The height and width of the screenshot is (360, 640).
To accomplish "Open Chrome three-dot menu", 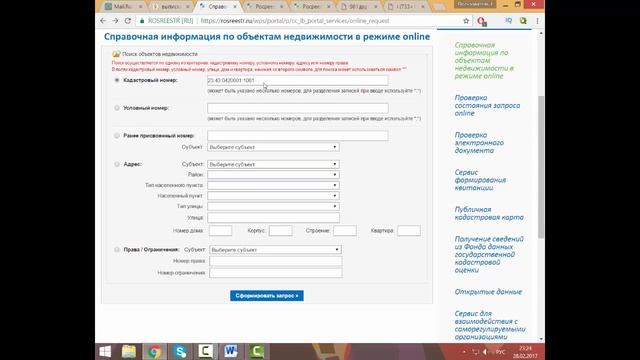I will click(537, 21).
